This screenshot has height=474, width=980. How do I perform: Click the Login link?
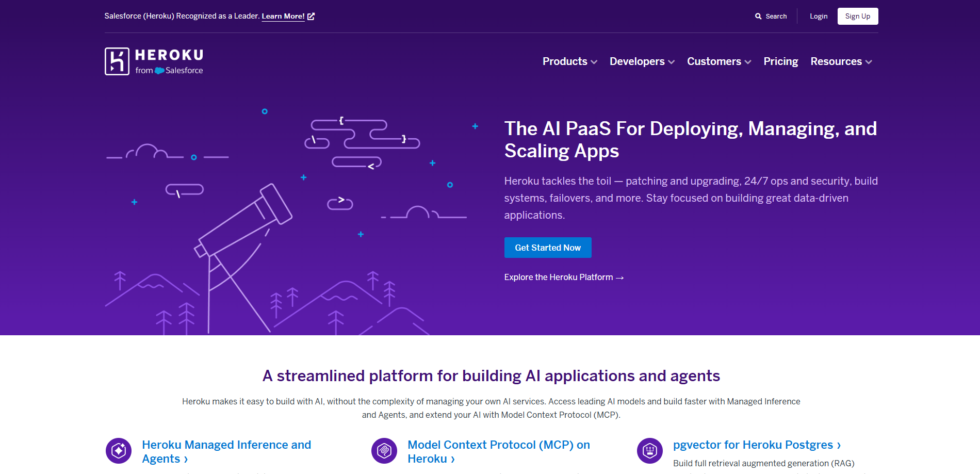(819, 16)
